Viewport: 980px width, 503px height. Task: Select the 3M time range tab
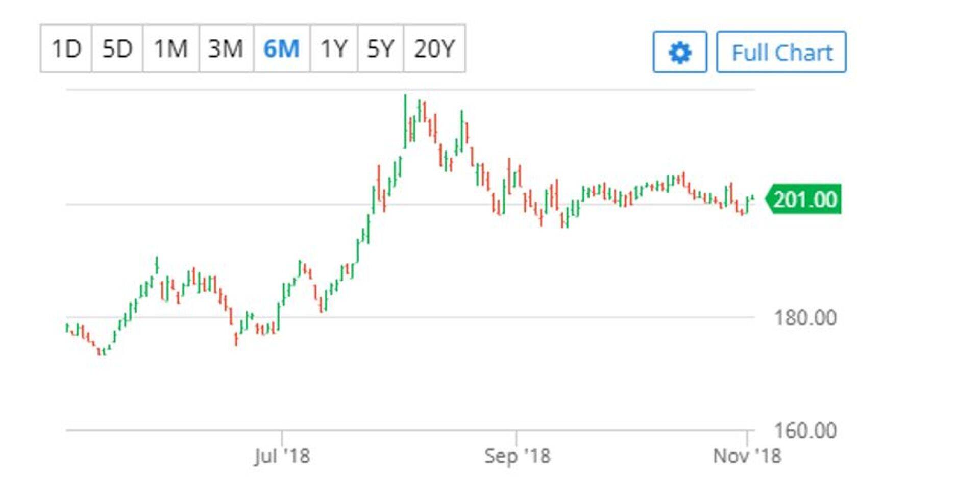click(x=226, y=48)
